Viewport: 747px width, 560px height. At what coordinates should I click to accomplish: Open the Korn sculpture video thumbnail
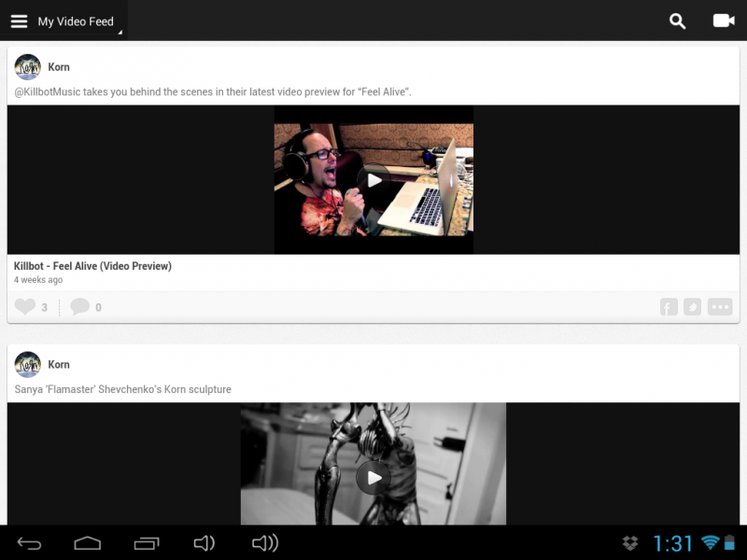(373, 464)
